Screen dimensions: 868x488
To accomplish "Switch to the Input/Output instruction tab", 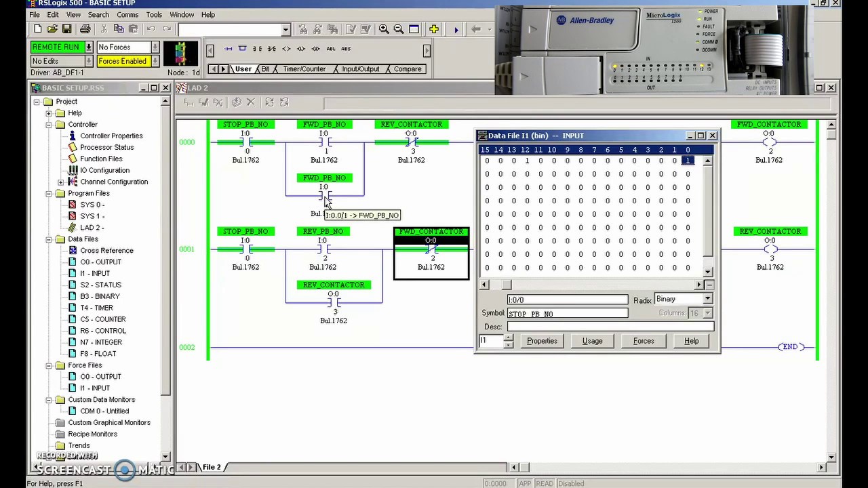I will [361, 69].
